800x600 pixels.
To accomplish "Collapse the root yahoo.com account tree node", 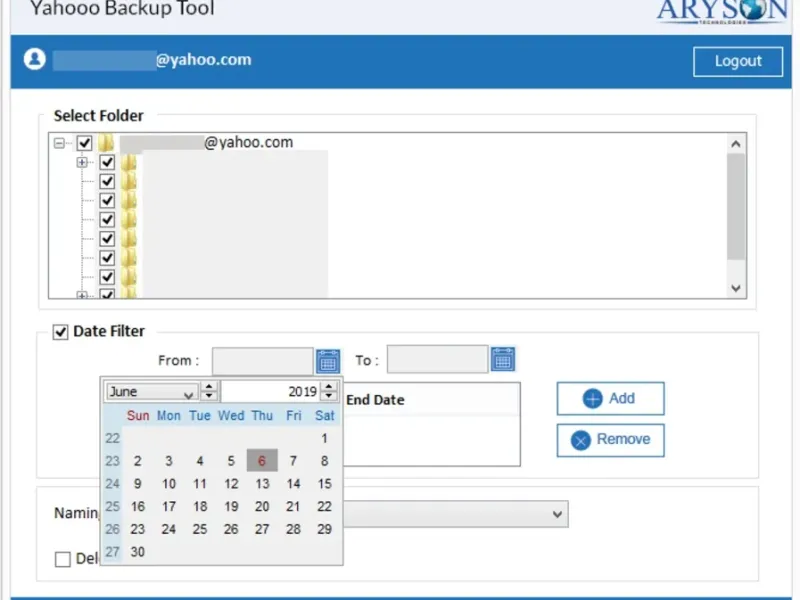I will [x=59, y=143].
